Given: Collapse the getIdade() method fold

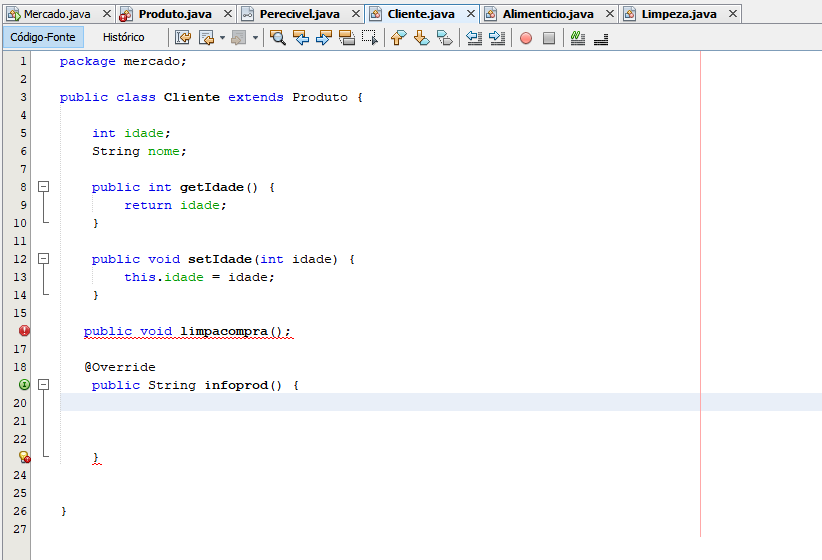Looking at the screenshot, I should pyautogui.click(x=44, y=187).
